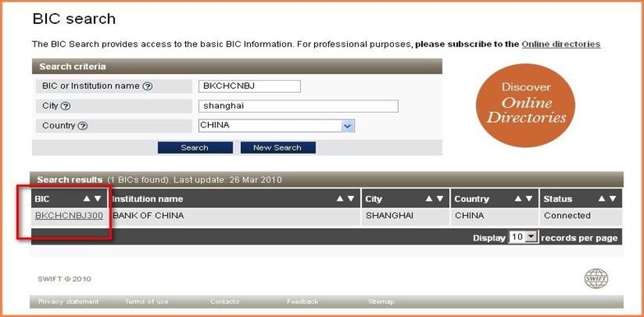This screenshot has height=317, width=644.
Task: Open the Online directories link
Action: tap(561, 44)
